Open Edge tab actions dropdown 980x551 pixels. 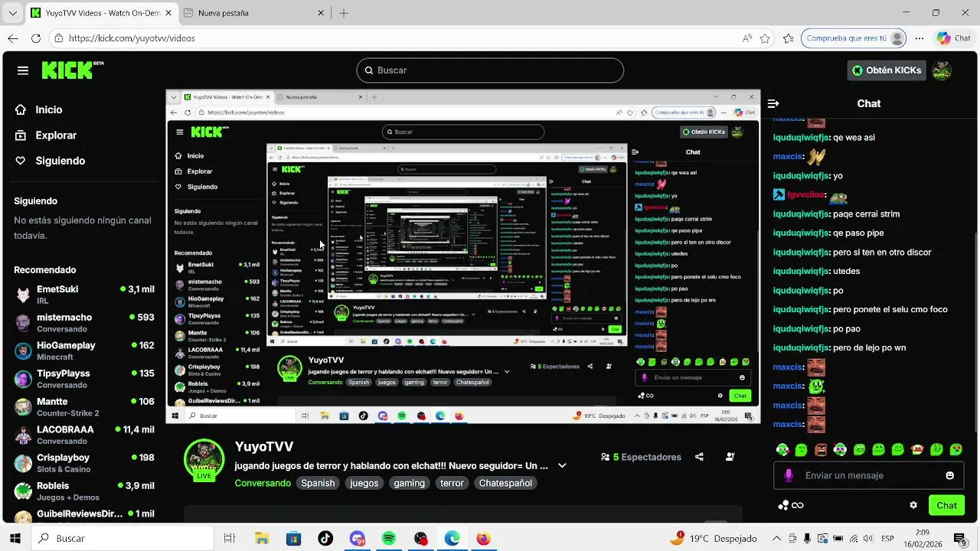tap(14, 13)
